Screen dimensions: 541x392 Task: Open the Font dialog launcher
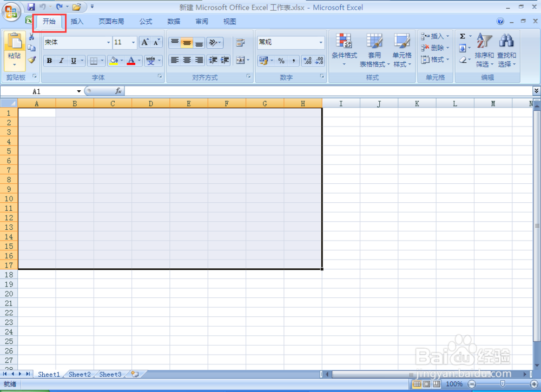(x=160, y=76)
